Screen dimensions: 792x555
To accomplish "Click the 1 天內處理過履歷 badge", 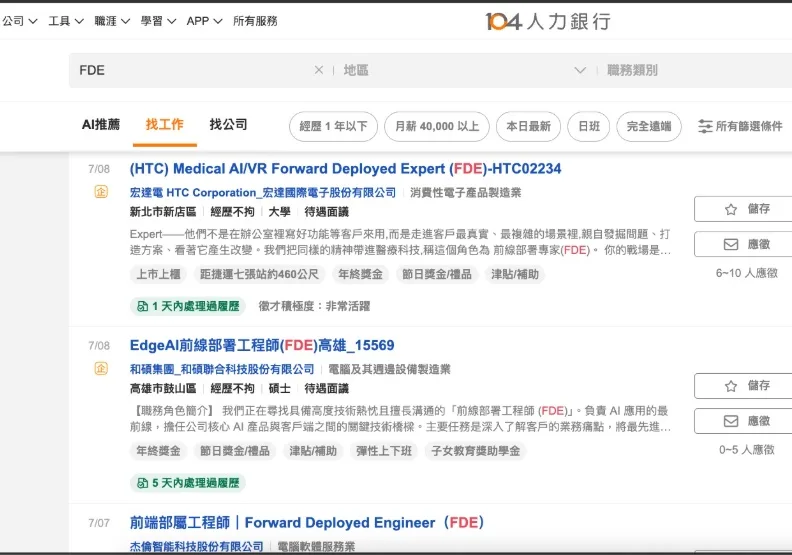I will click(188, 306).
